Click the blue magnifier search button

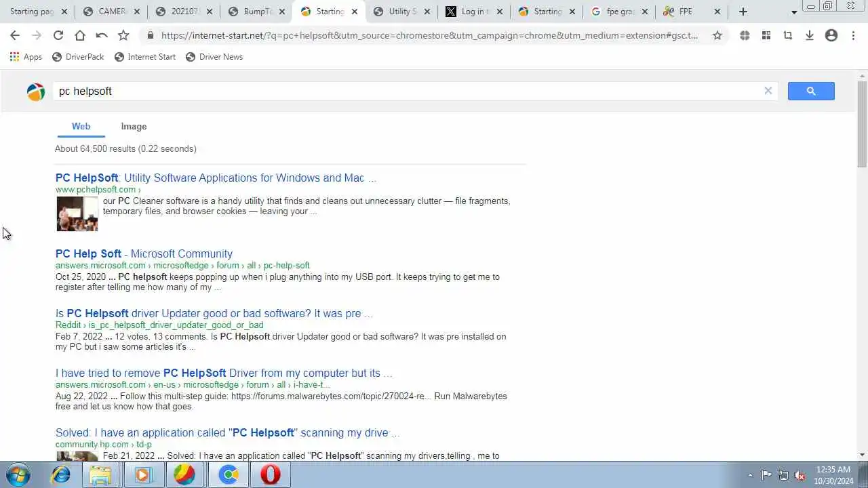pyautogui.click(x=811, y=91)
